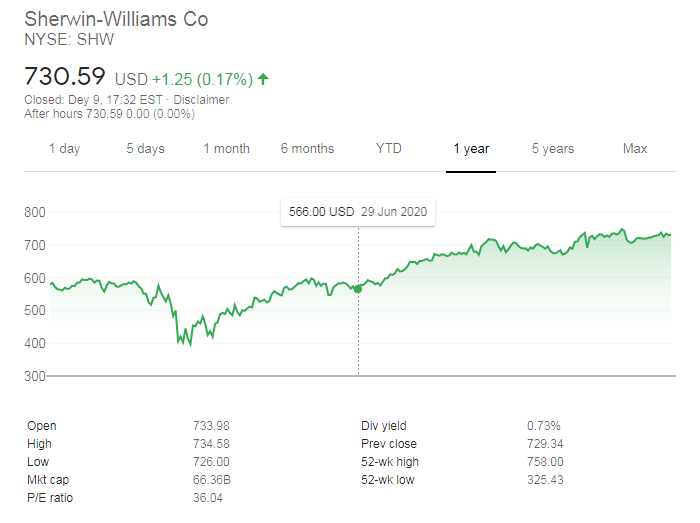700x523 pixels.
Task: Select the 1 year tab
Action: [x=470, y=149]
